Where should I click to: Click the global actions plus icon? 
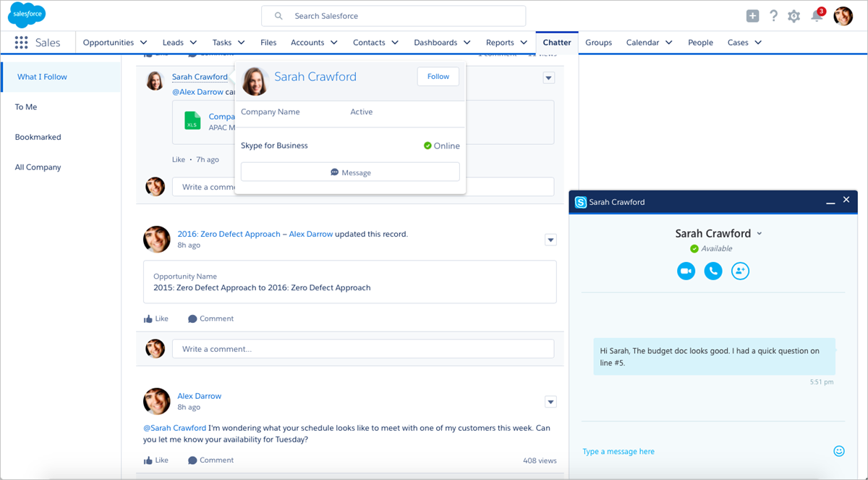click(x=753, y=16)
